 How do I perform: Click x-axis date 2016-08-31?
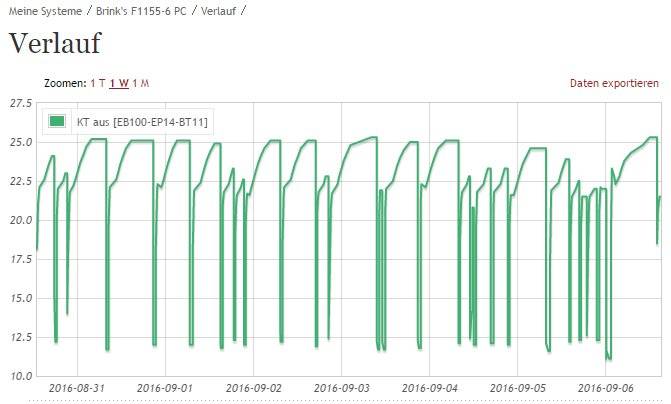pos(77,388)
